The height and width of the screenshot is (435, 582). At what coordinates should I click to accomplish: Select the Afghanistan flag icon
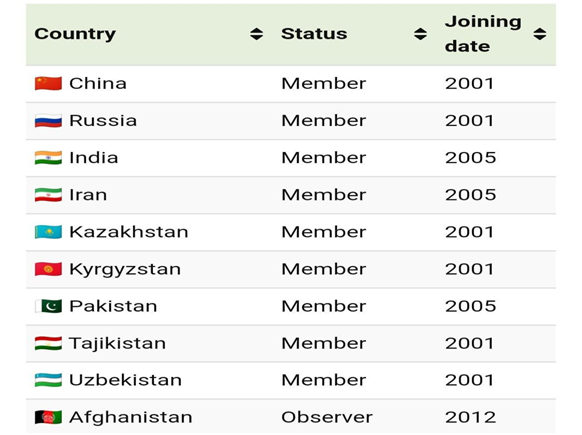pyautogui.click(x=48, y=418)
